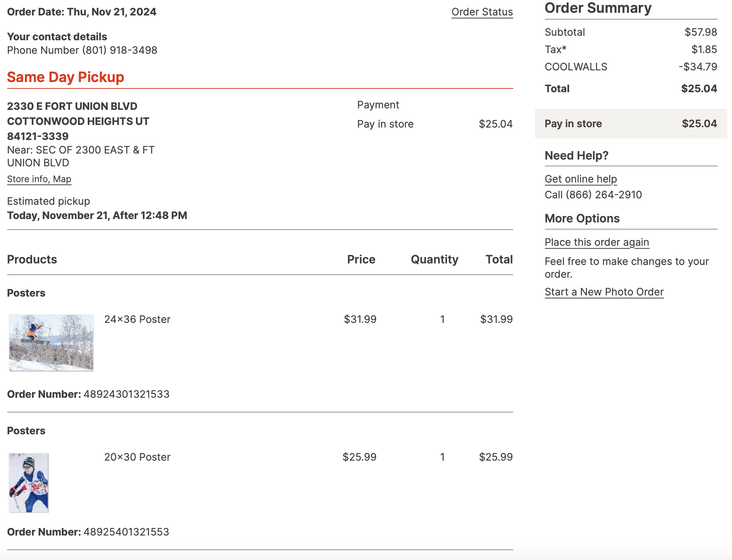Select the 24×36 Poster product name
The height and width of the screenshot is (560, 732).
coord(137,320)
